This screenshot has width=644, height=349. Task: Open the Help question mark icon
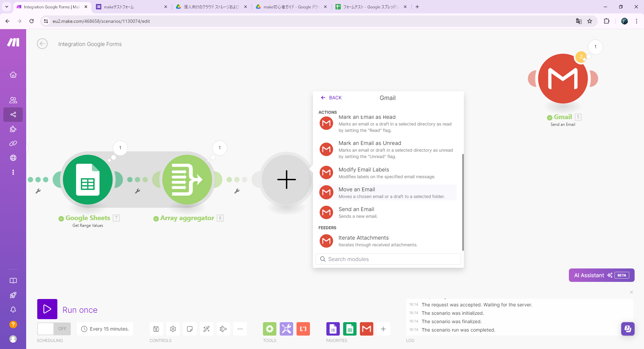pyautogui.click(x=13, y=325)
